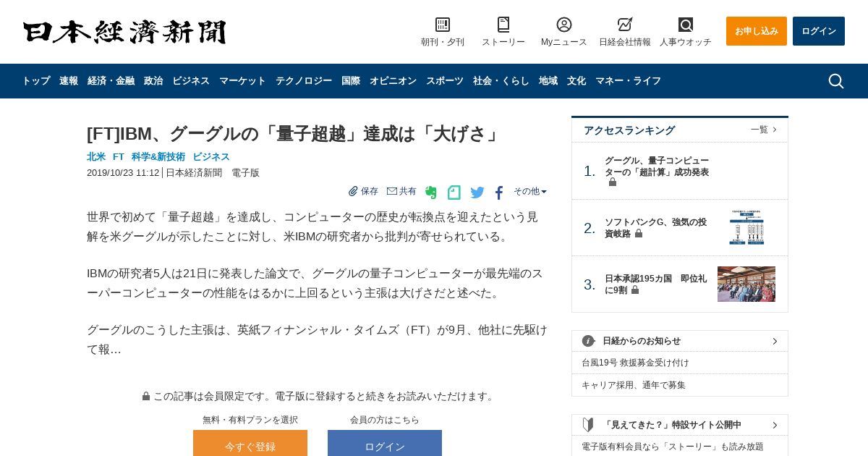Select 国際 navigation item

tap(351, 81)
